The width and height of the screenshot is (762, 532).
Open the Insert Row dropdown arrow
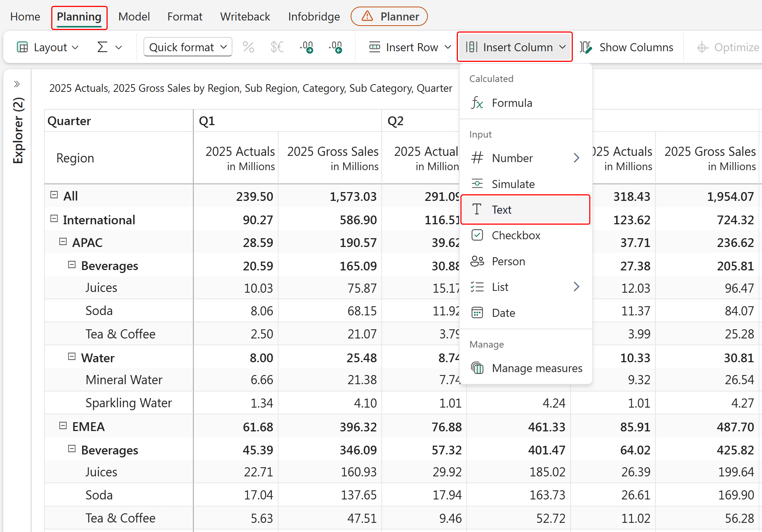pos(448,47)
